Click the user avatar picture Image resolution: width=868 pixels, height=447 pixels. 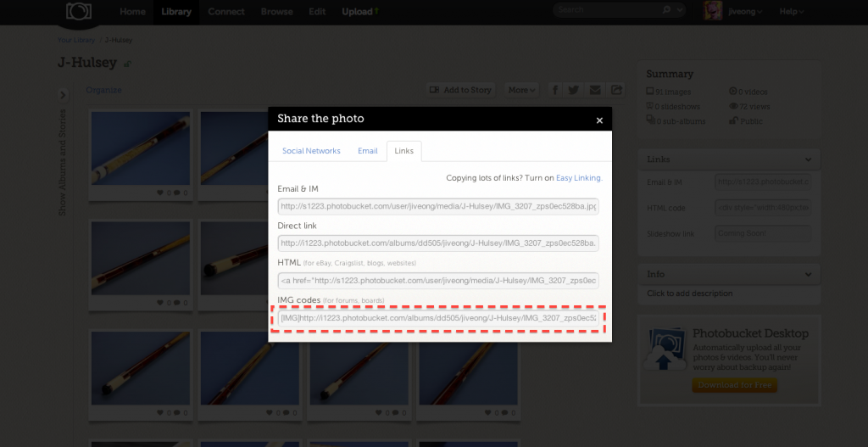712,11
